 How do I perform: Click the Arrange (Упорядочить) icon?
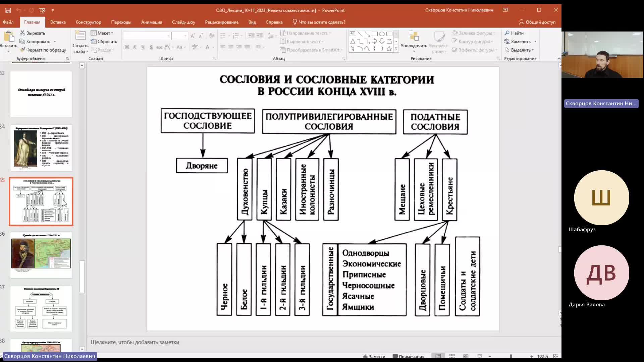(414, 36)
